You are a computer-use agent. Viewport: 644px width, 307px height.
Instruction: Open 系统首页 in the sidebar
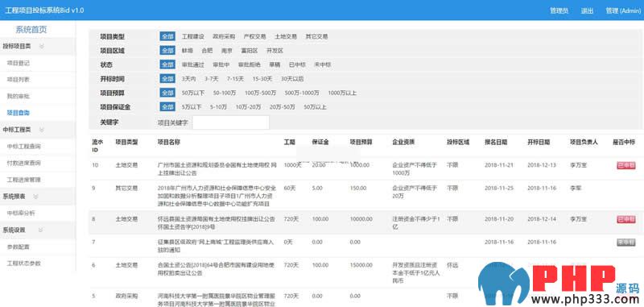31,30
